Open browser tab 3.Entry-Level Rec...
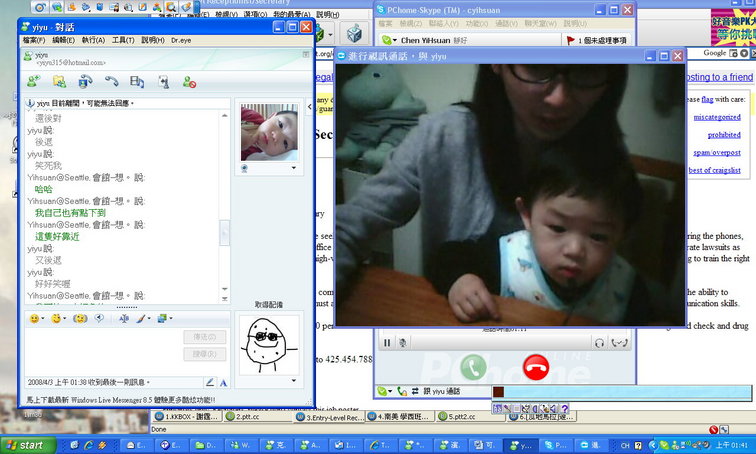This screenshot has width=756, height=454. coord(330,417)
